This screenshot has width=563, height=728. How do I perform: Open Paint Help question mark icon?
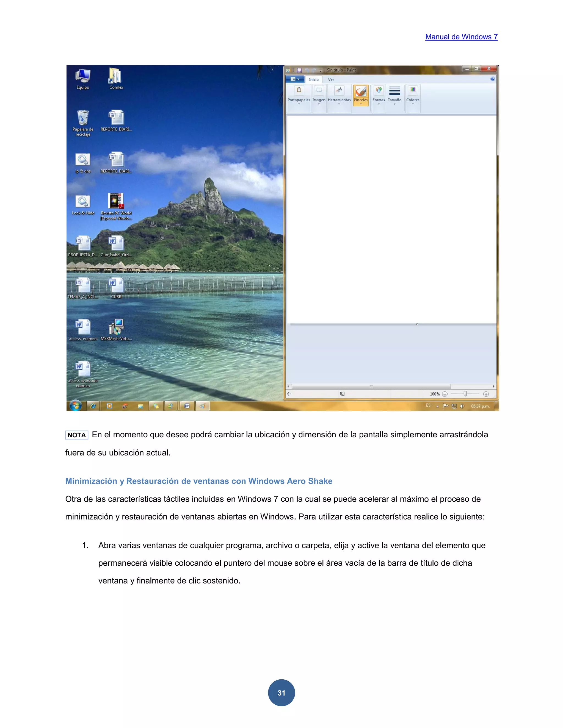[x=493, y=79]
